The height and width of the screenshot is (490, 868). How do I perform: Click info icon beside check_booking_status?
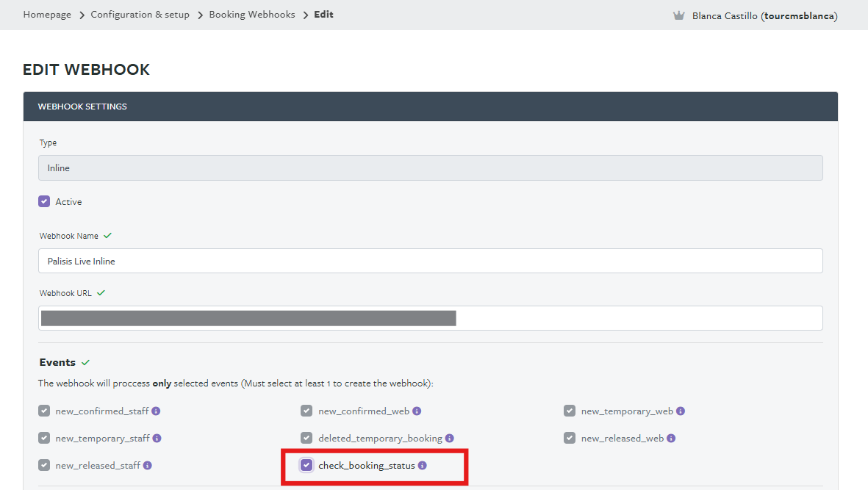tap(423, 466)
